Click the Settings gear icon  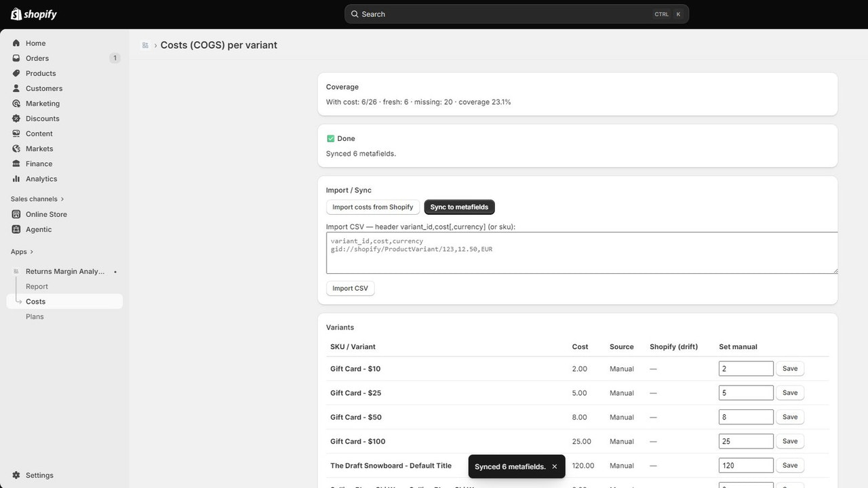(x=16, y=475)
